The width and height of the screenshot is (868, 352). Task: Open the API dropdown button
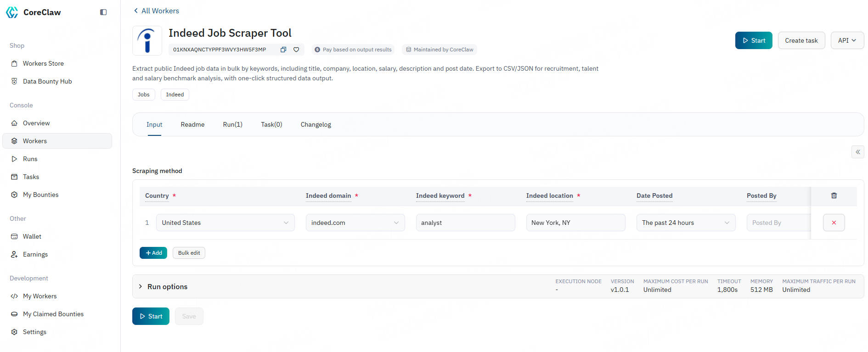(x=847, y=40)
